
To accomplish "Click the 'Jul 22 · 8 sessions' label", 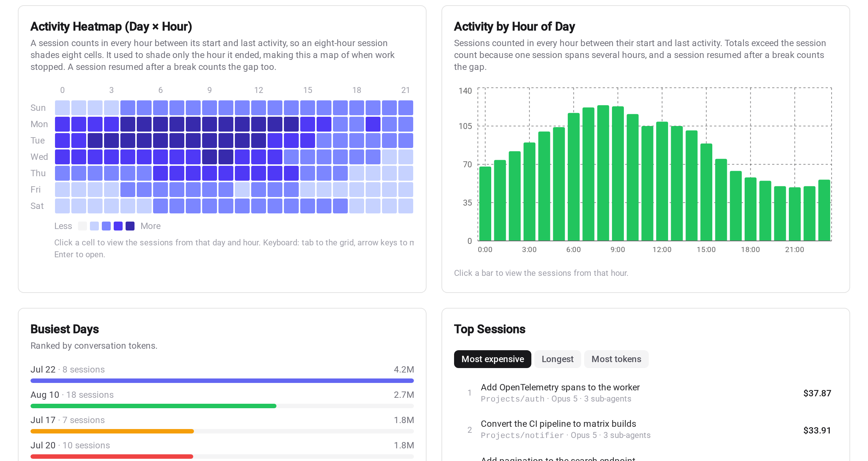I will pyautogui.click(x=68, y=370).
